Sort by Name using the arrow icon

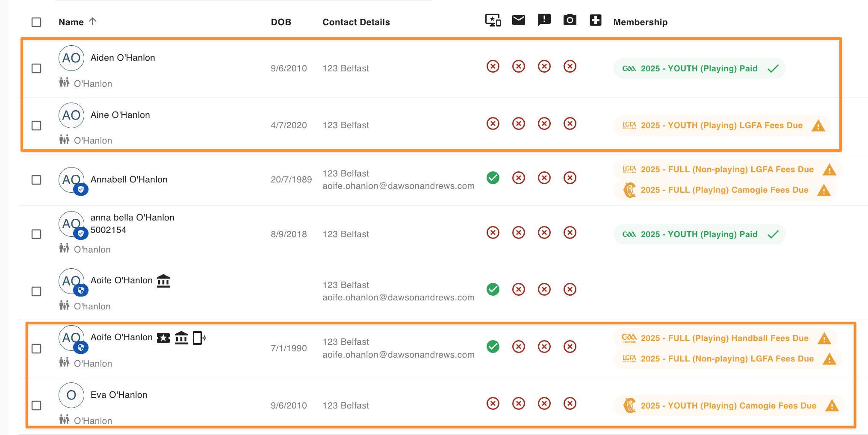[x=93, y=21]
